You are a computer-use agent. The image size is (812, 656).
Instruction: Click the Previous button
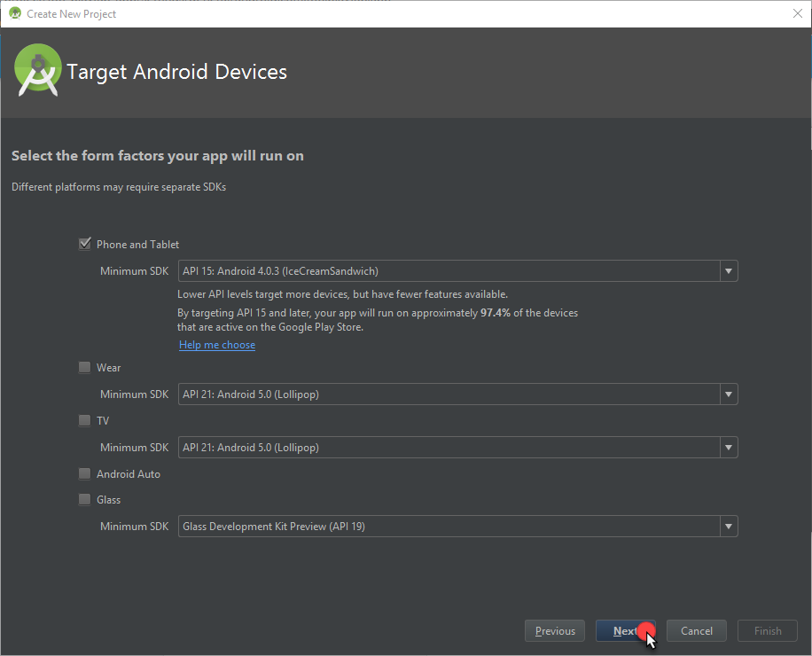click(554, 630)
